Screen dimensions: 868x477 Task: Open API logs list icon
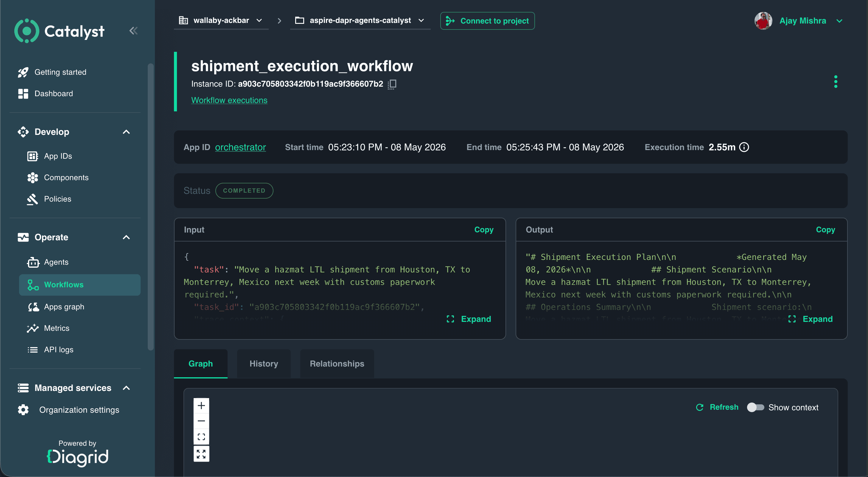pyautogui.click(x=32, y=350)
